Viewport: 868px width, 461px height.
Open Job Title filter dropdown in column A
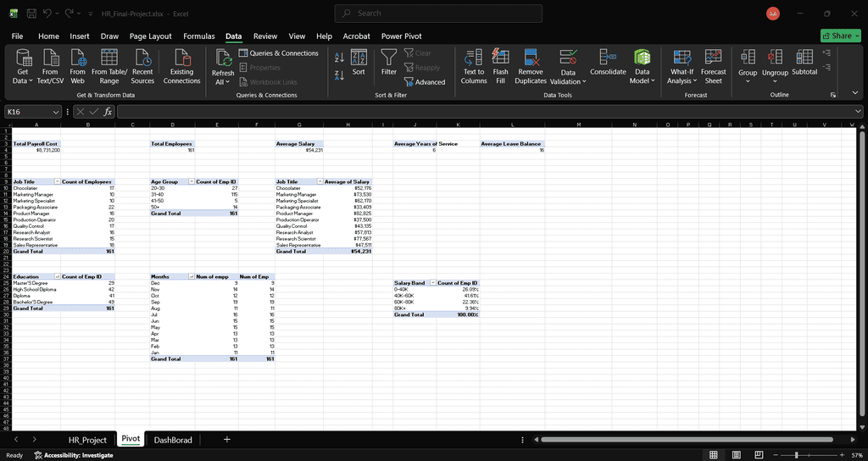click(57, 181)
